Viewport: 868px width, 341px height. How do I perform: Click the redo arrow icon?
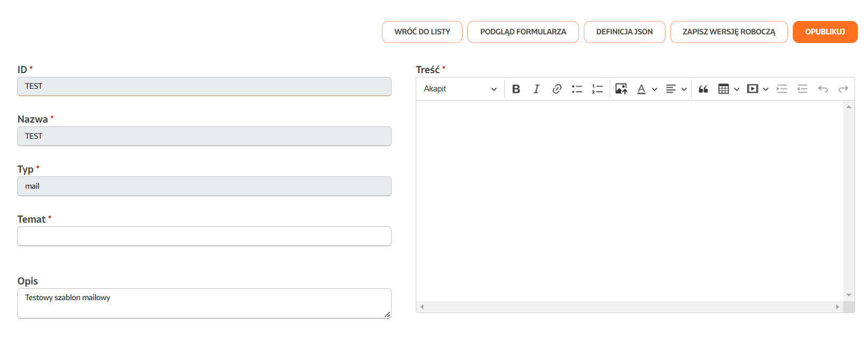point(843,89)
